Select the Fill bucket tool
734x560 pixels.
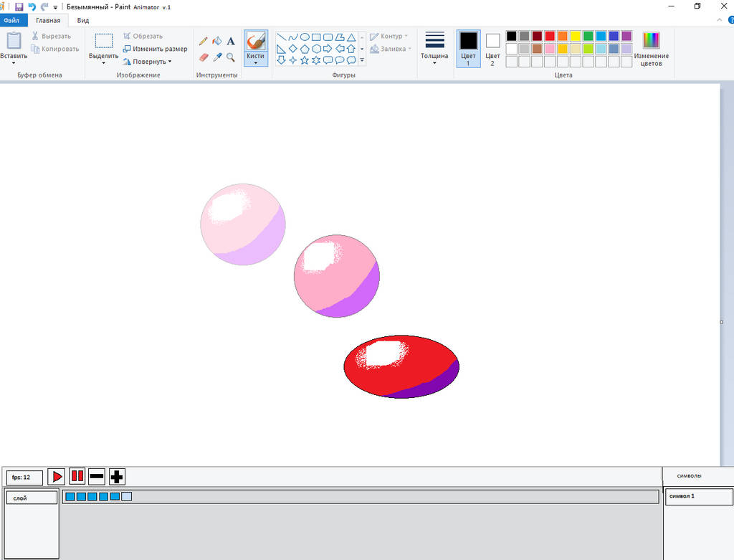coord(216,41)
